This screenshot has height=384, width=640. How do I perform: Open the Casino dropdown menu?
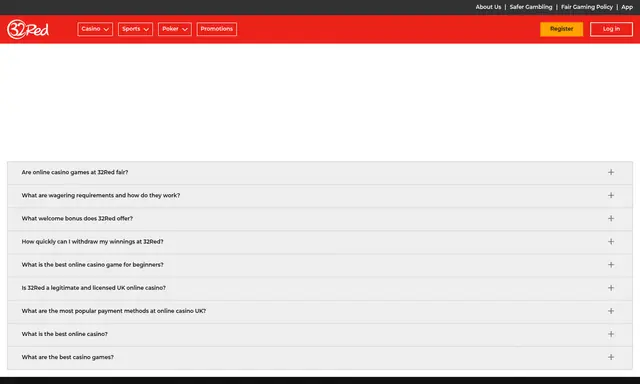(95, 29)
